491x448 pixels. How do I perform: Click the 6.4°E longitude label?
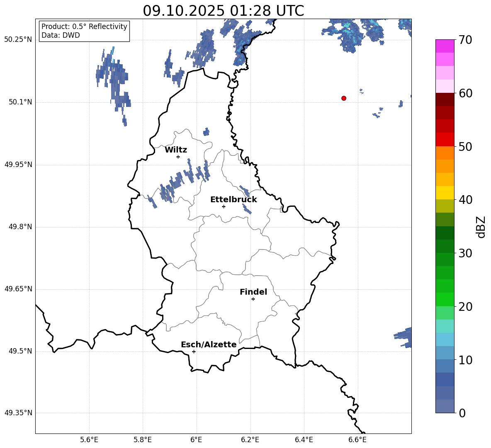tap(304, 440)
